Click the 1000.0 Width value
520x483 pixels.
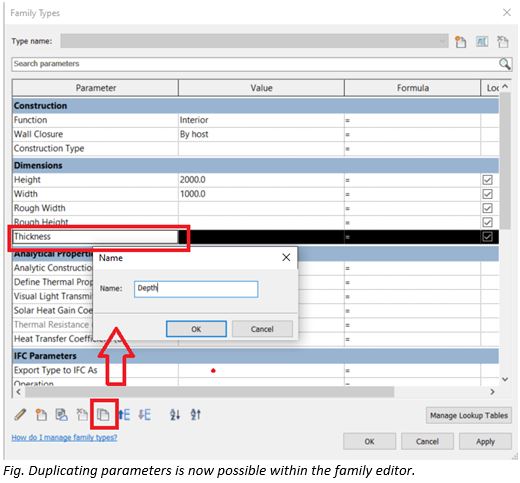click(x=261, y=194)
